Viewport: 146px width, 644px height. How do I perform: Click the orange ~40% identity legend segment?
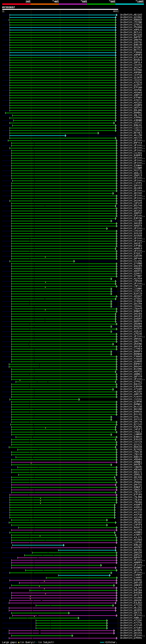click(x=45, y=4)
